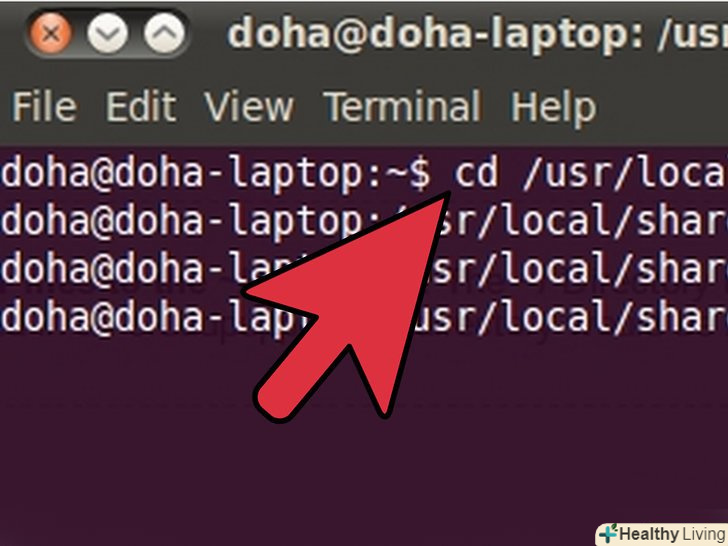Click the Healthy Living watermark text
Viewport: 728px width, 546px height.
tap(673, 534)
